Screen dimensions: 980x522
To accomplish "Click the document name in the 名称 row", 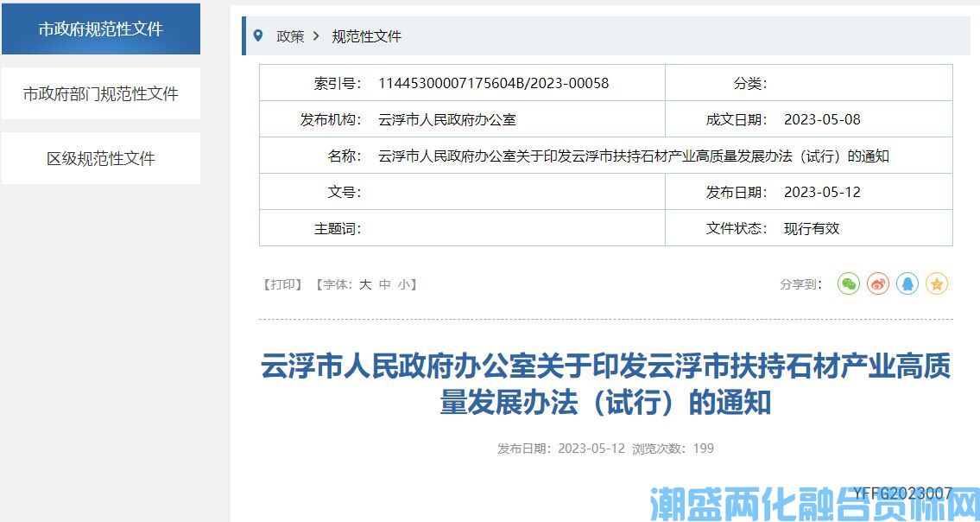I will pos(634,156).
